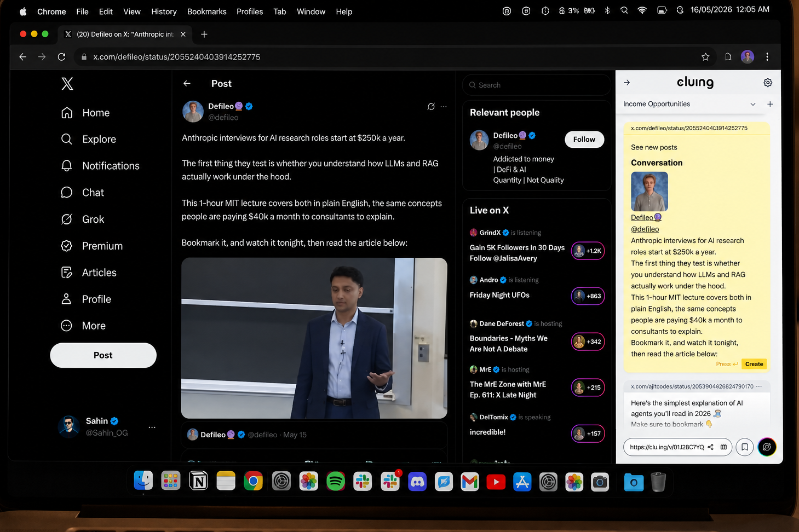Collapse the cluing panel with the arrow

coord(627,83)
